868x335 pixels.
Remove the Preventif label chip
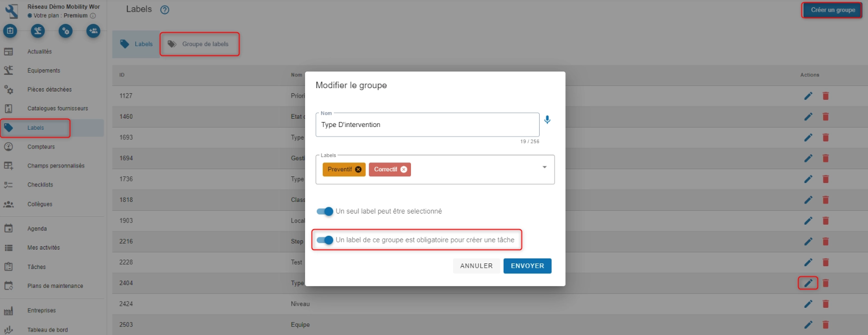358,170
